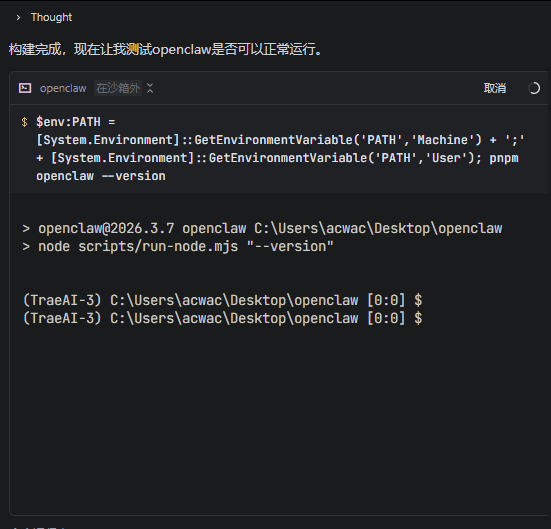Cancel the running command with 取消
Screen dimensions: 551x529
tap(495, 88)
